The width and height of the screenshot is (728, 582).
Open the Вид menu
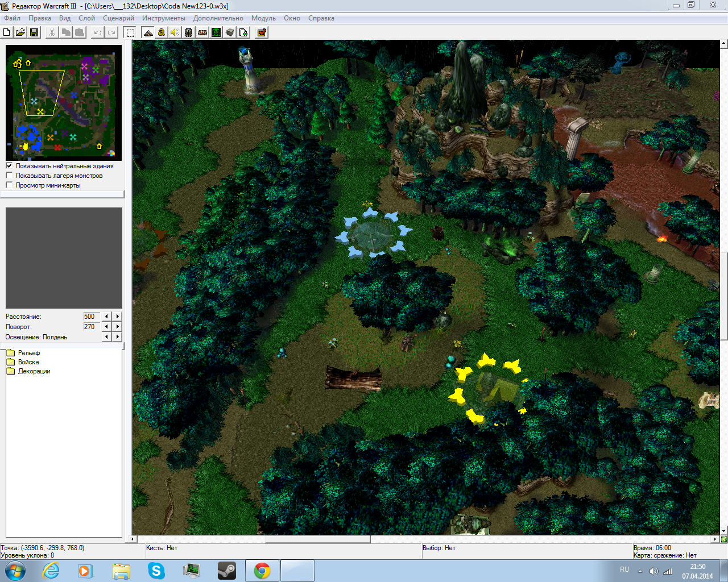click(65, 18)
